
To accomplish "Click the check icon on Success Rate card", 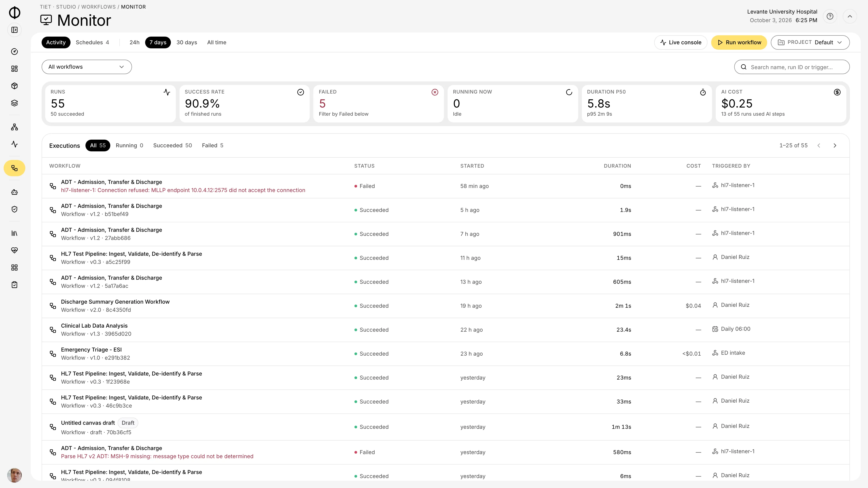I will pyautogui.click(x=301, y=92).
